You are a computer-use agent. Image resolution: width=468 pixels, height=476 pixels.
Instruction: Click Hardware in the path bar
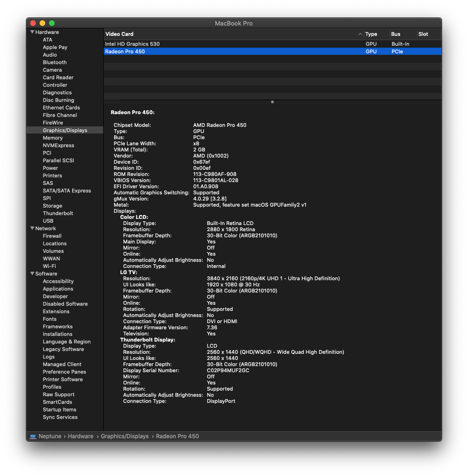click(81, 436)
